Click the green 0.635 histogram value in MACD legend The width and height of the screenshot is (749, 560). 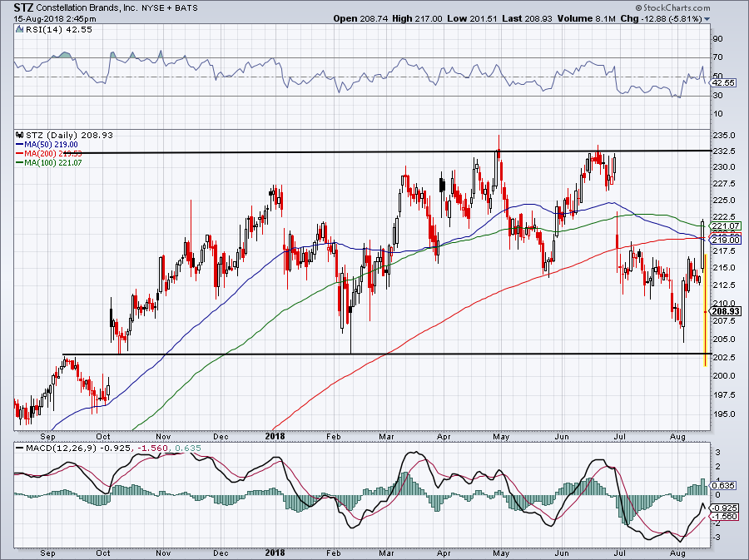pyautogui.click(x=188, y=448)
